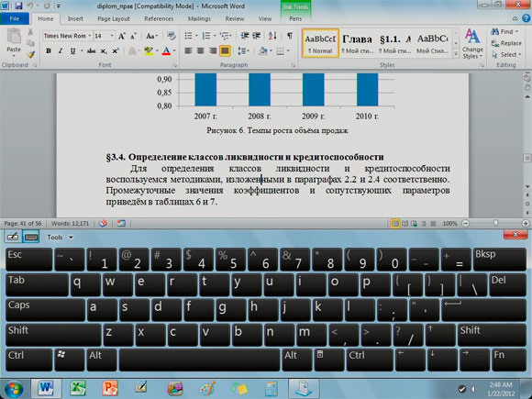The height and width of the screenshot is (399, 532).
Task: Click the Shading paint bucket
Action: point(262,50)
